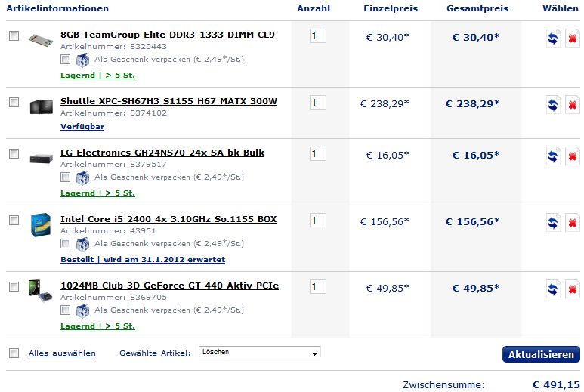Enable gift wrapping for GeForce GT 440
Screen dimensions: 584x392
65,310
